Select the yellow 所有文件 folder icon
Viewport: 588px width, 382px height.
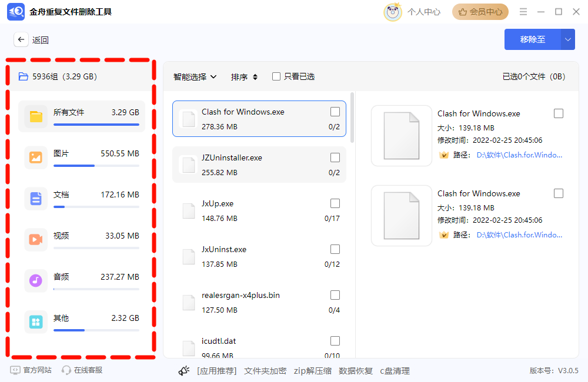(36, 116)
